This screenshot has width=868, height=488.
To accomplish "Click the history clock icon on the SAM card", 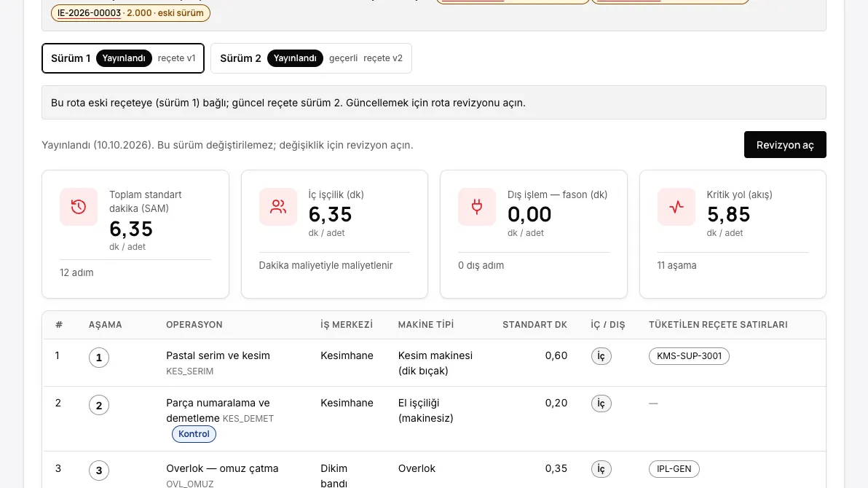I will point(79,207).
